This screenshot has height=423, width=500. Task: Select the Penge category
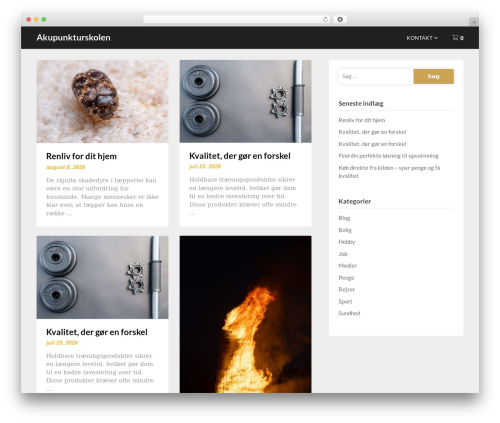pyautogui.click(x=346, y=278)
